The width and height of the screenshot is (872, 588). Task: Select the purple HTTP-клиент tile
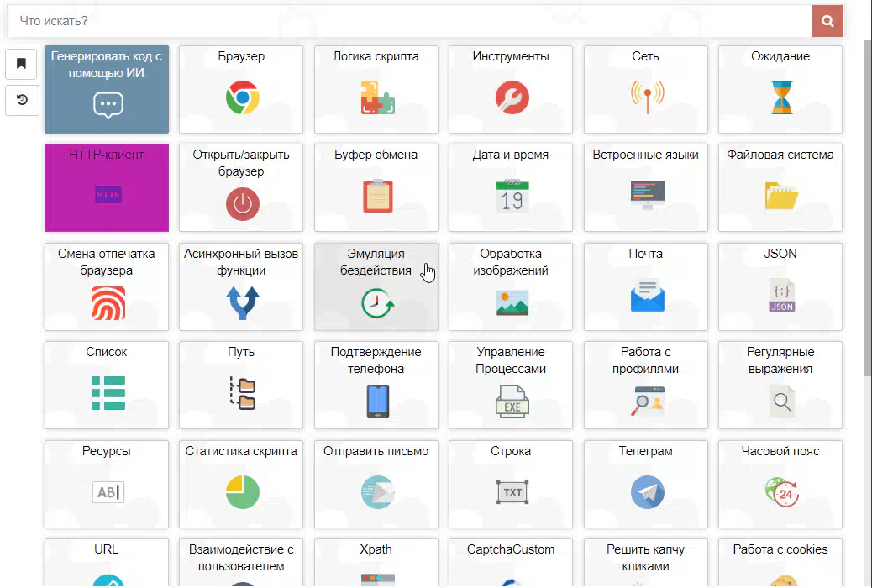107,188
